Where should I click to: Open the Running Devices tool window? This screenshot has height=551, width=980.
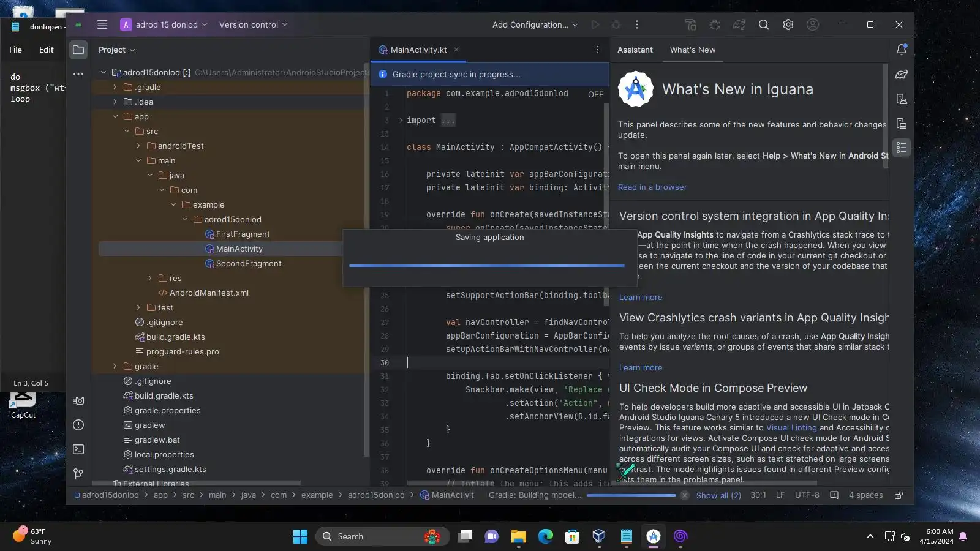coord(902,123)
